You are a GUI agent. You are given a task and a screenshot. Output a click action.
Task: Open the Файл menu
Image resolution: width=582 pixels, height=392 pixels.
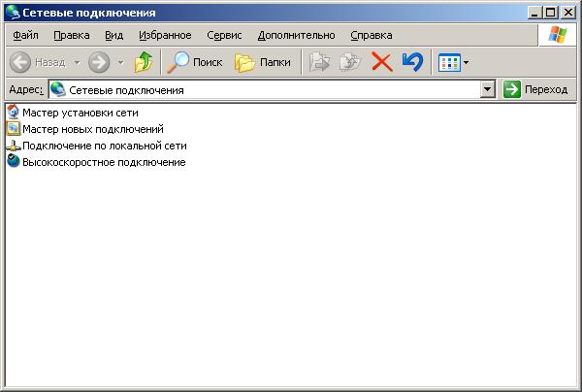25,35
